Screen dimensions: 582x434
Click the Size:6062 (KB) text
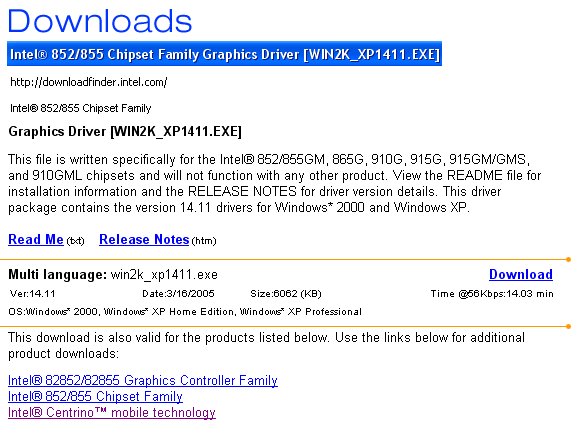286,294
